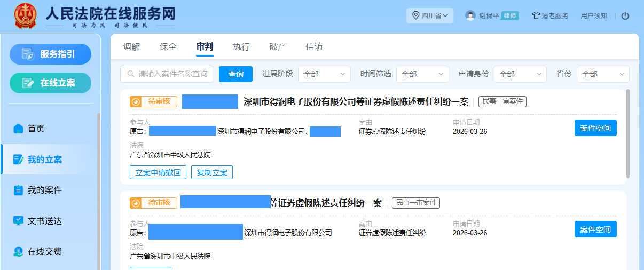Click the first case's 民事一审案件 tag

502,101
